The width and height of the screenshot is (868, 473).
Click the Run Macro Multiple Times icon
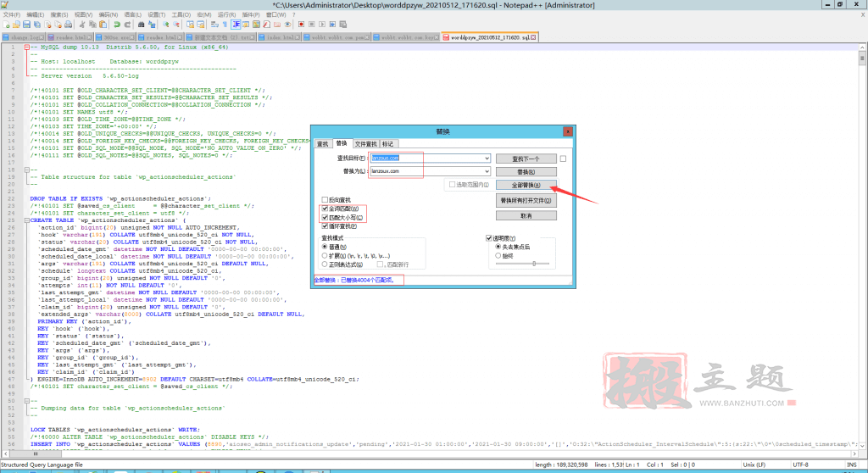(332, 25)
